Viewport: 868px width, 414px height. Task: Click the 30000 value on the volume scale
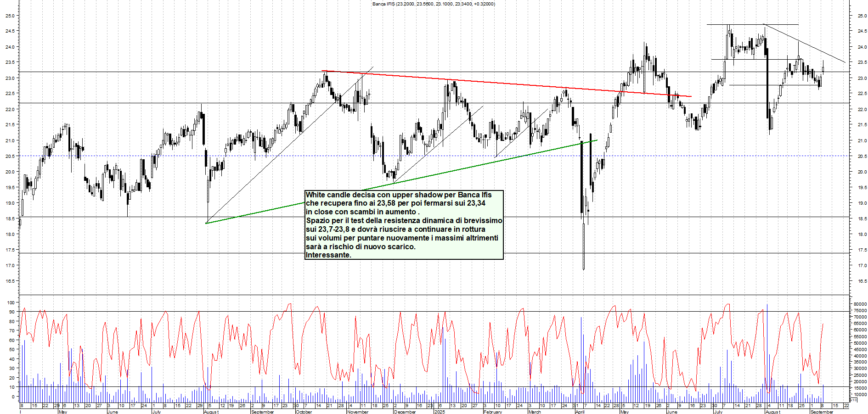tap(860, 369)
